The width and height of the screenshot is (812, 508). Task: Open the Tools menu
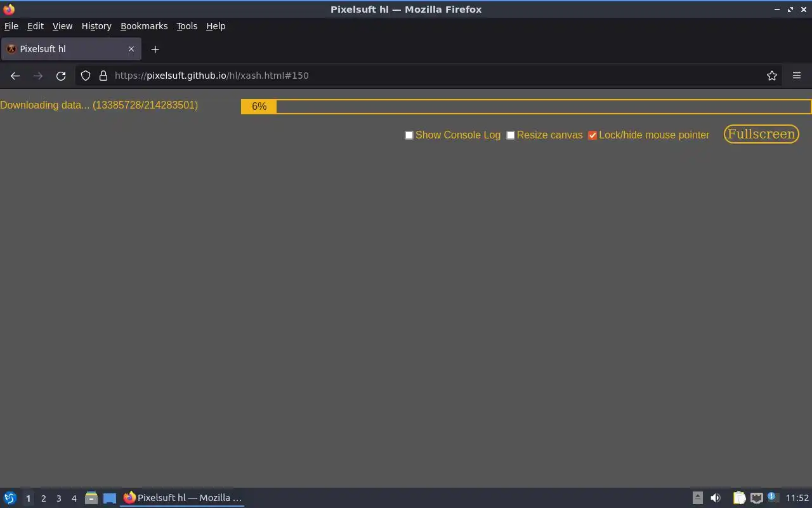187,26
